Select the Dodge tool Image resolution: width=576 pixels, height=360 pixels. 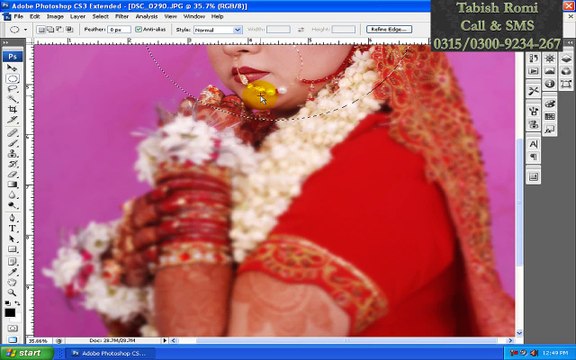(12, 205)
